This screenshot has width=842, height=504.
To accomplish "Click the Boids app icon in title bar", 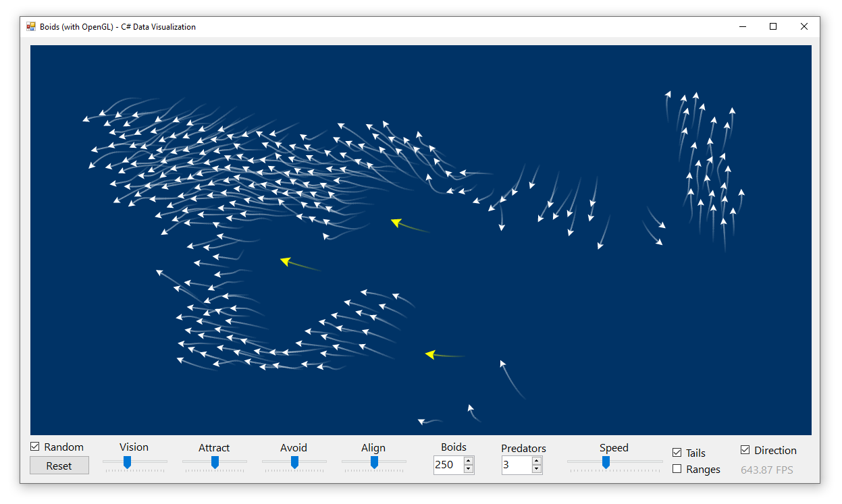I will pyautogui.click(x=31, y=27).
